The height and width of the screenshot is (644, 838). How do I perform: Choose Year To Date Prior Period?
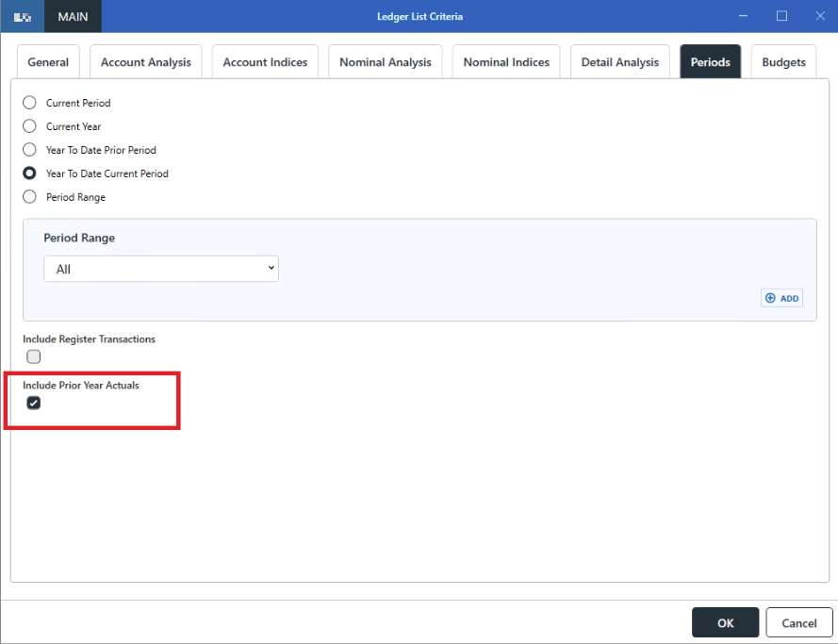click(30, 150)
